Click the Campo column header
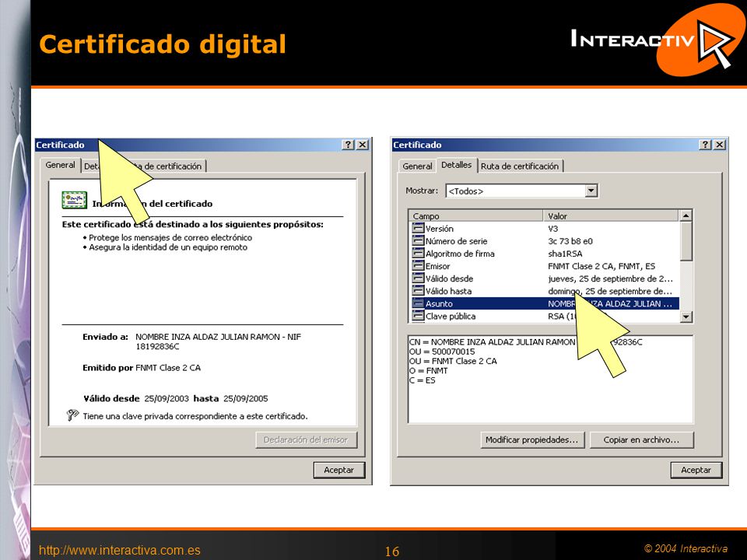747x560 pixels. point(476,215)
